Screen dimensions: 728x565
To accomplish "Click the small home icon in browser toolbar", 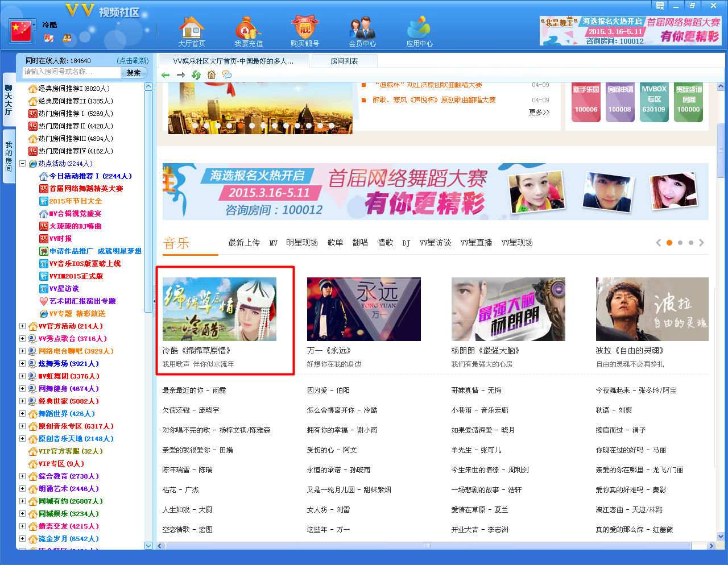I will (x=212, y=75).
